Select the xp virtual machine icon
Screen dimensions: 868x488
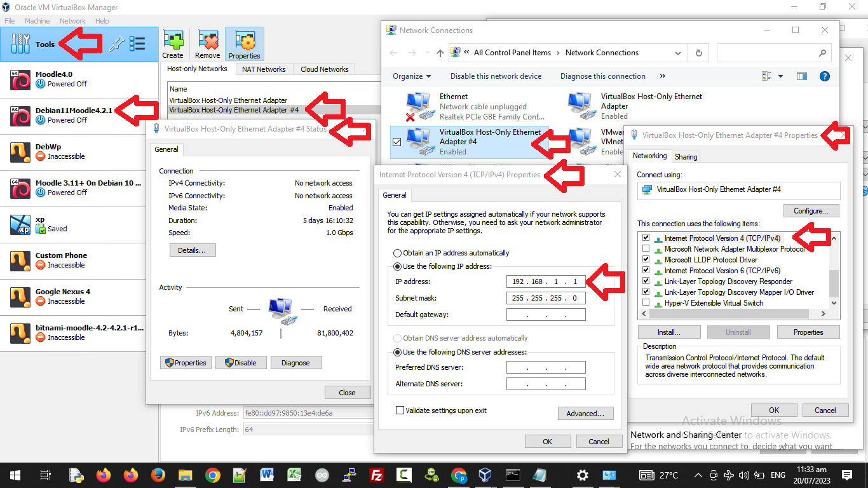(x=20, y=224)
